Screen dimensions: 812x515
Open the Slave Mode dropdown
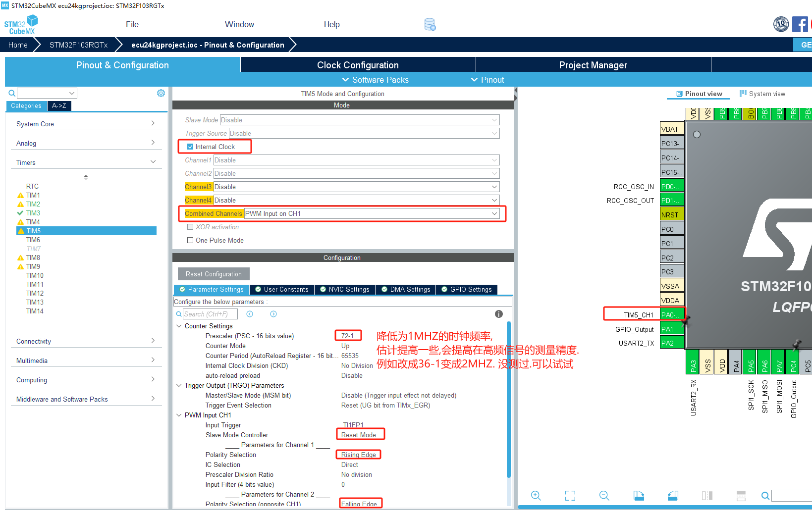pos(360,120)
